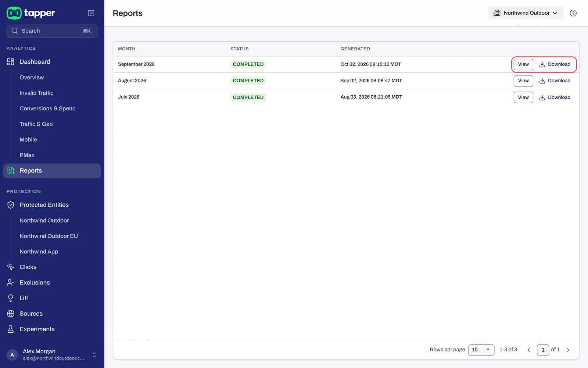The height and width of the screenshot is (368, 588).
Task: Click the sidebar Search field
Action: point(52,31)
